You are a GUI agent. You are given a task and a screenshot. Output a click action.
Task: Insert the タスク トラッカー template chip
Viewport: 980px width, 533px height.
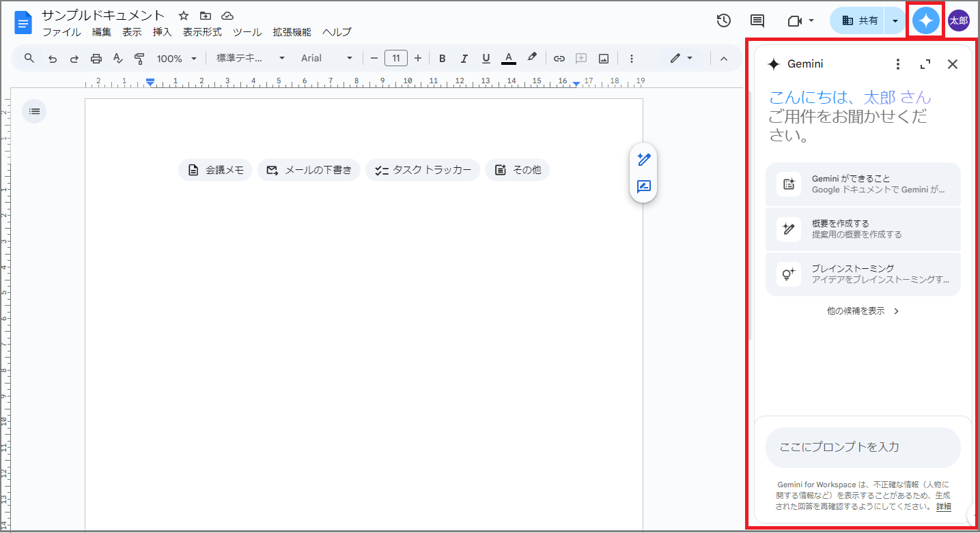tap(423, 170)
